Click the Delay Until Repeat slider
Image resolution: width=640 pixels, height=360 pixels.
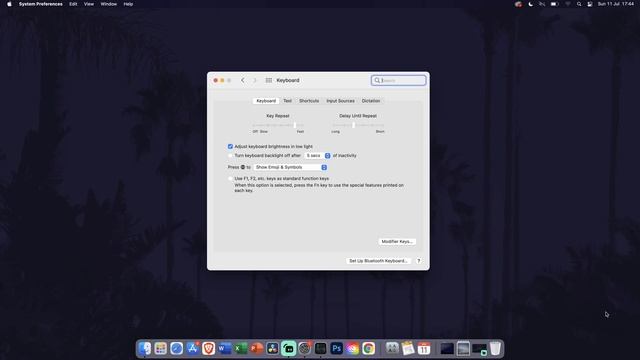(358, 125)
